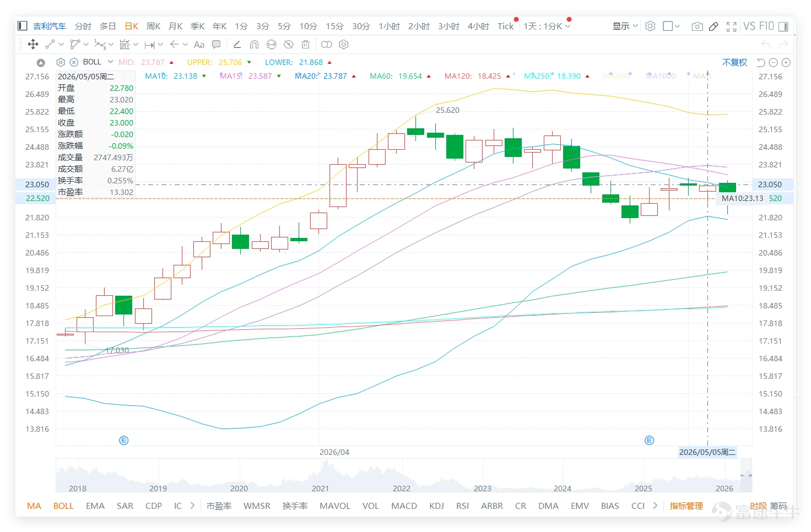Click the 吉利汽车 stock name

[x=50, y=26]
